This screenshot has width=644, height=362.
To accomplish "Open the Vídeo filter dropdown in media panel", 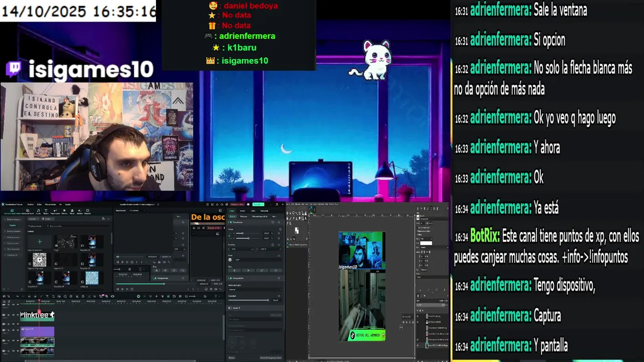I will (48, 219).
